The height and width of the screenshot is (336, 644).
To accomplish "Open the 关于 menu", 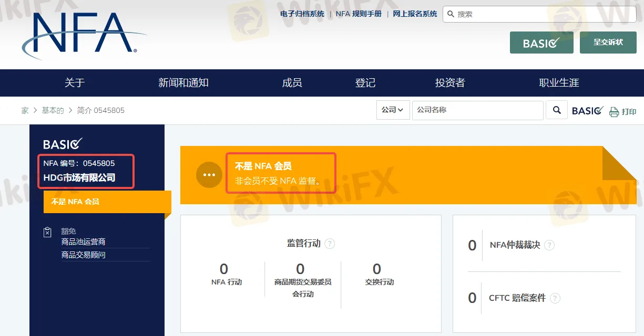I will [75, 82].
